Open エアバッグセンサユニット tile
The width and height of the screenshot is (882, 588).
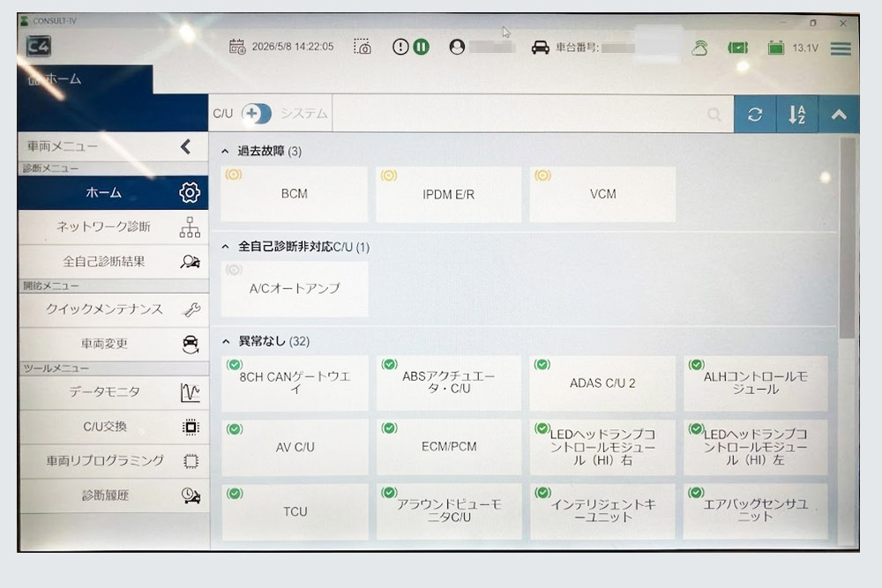tap(756, 511)
